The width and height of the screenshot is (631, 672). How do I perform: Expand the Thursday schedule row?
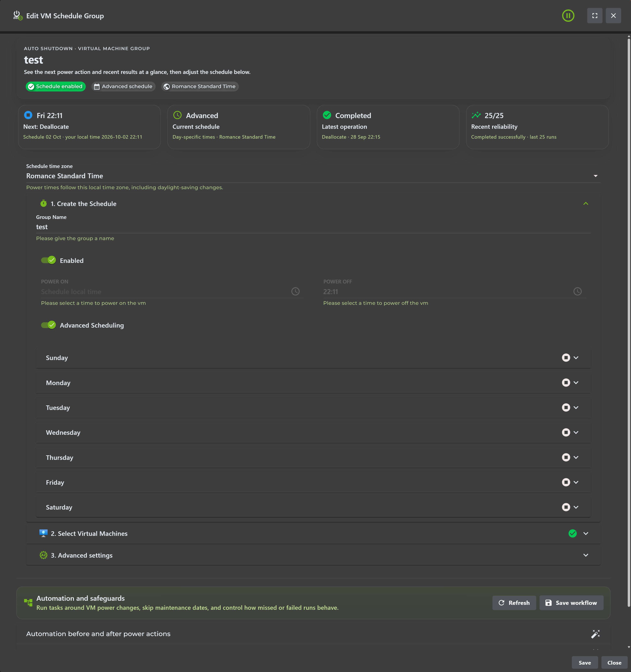tap(576, 457)
